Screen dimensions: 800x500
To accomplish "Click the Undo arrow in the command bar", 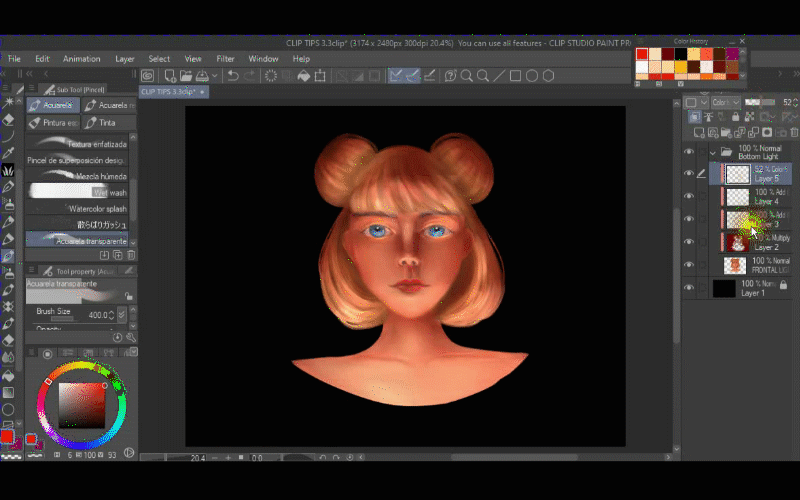I will click(232, 76).
